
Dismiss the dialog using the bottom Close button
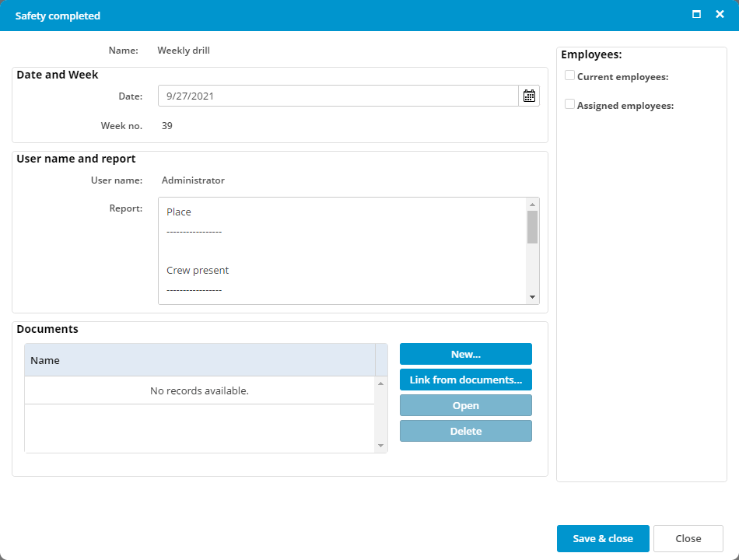click(688, 538)
